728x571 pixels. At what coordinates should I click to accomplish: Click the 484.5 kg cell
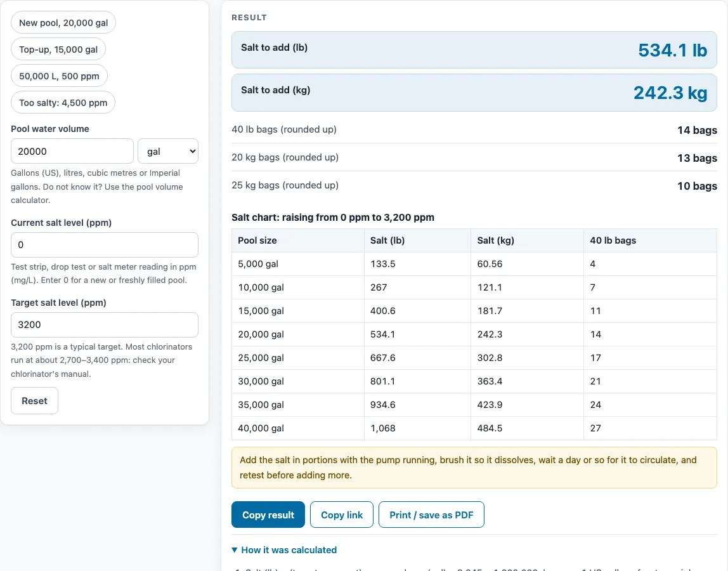(x=527, y=428)
